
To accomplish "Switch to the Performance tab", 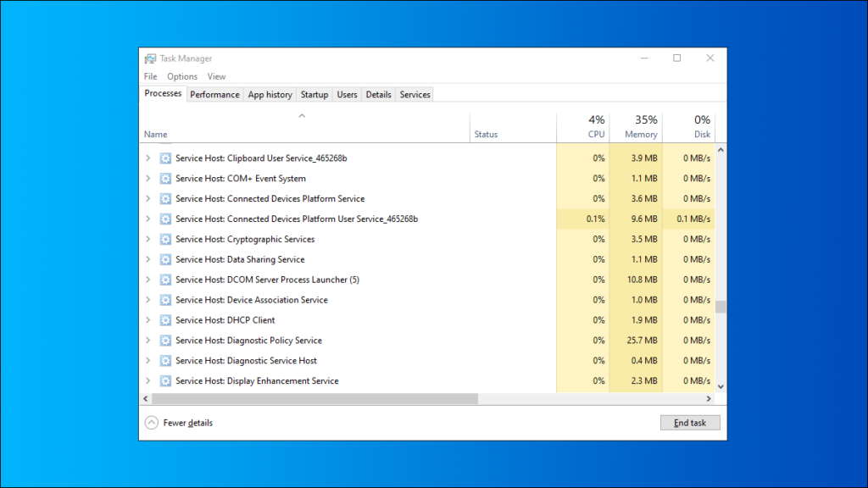I will pos(214,95).
